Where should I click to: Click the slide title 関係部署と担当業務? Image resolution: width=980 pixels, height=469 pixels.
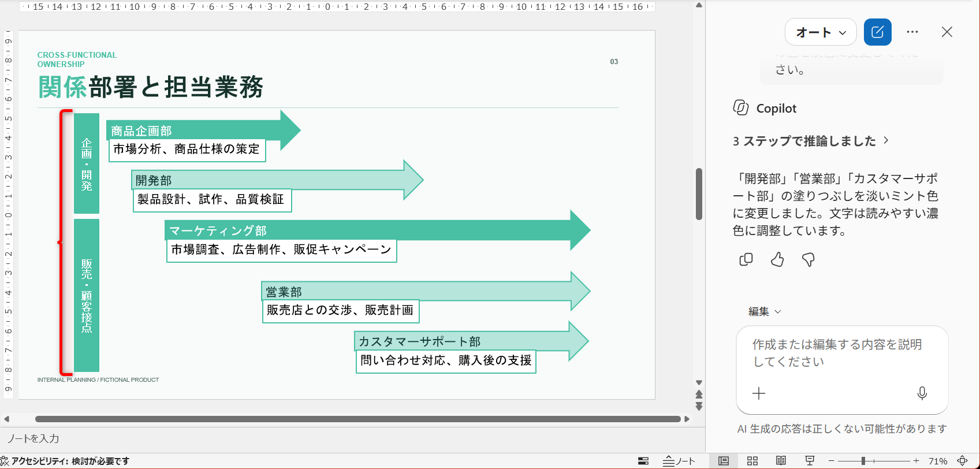coord(151,87)
